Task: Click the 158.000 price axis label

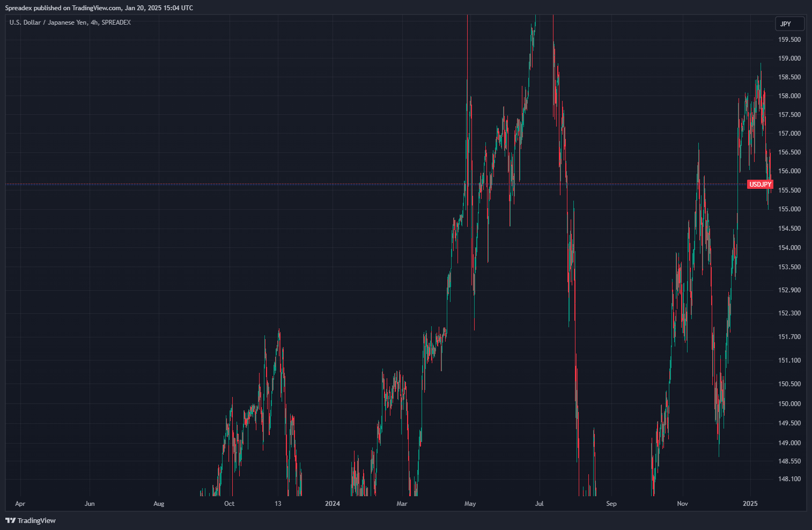Action: pos(789,96)
